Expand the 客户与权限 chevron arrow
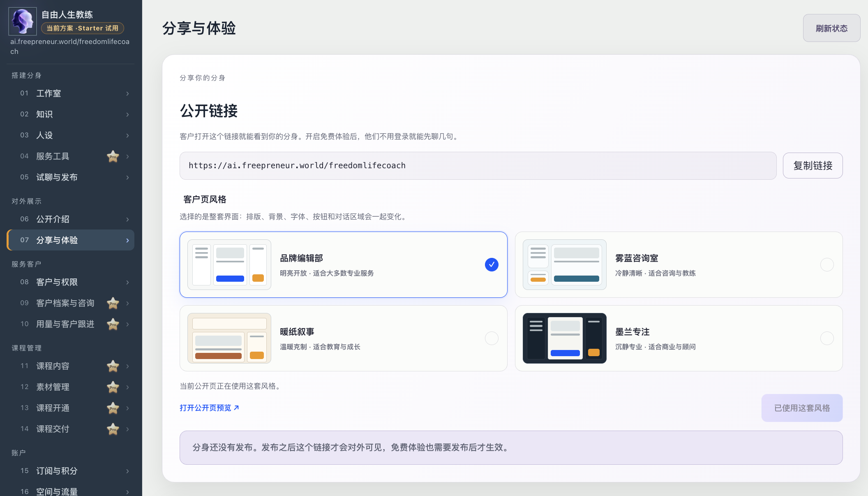Screen dimensions: 868x496 coord(127,282)
